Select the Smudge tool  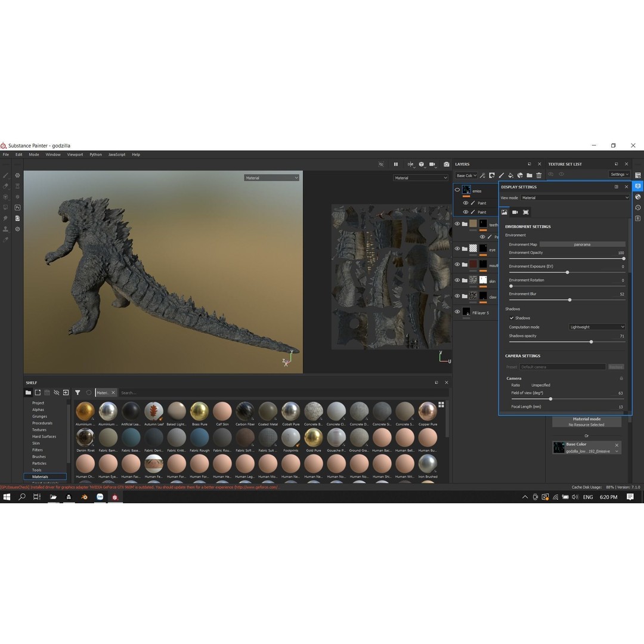6,218
